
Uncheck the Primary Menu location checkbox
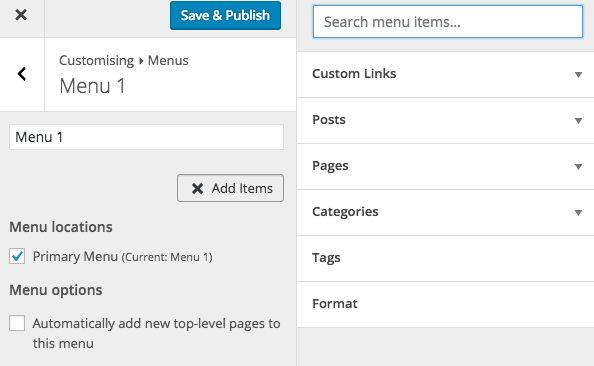17,256
